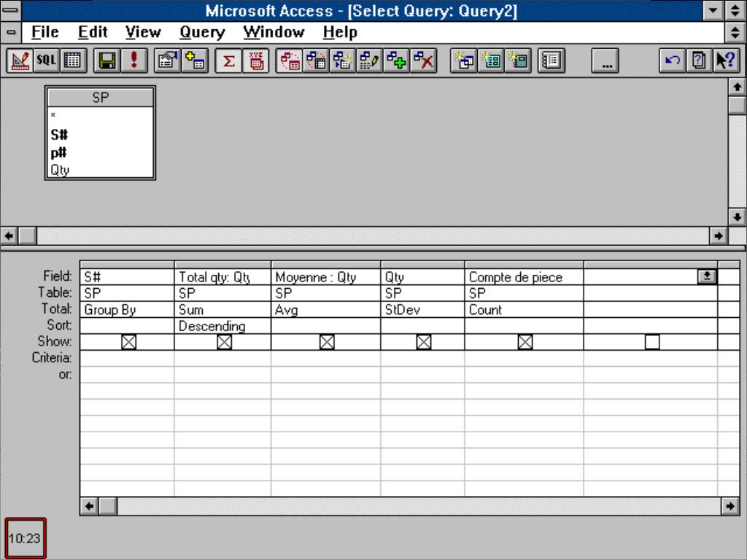Click the 'Descending' sort cell

(x=222, y=326)
